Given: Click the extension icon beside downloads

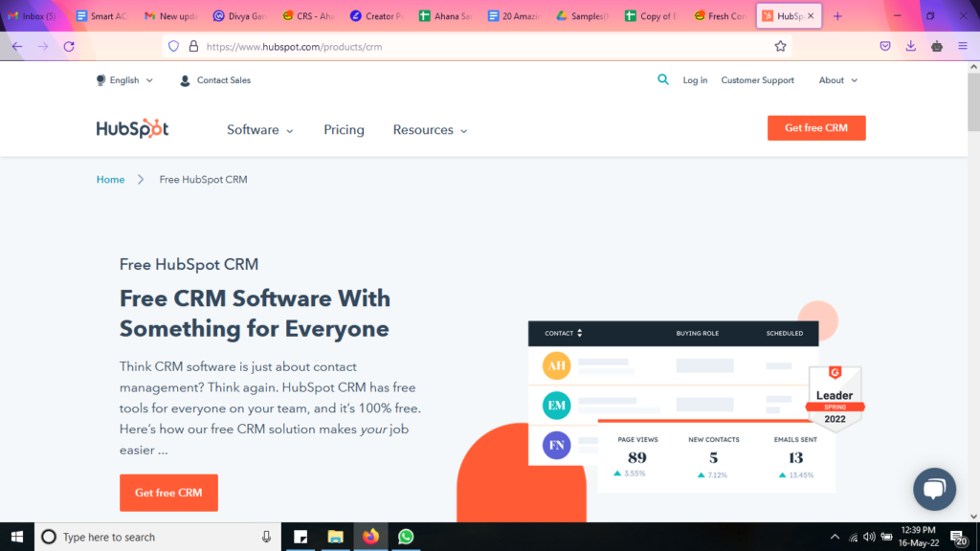Looking at the screenshot, I should pyautogui.click(x=936, y=46).
